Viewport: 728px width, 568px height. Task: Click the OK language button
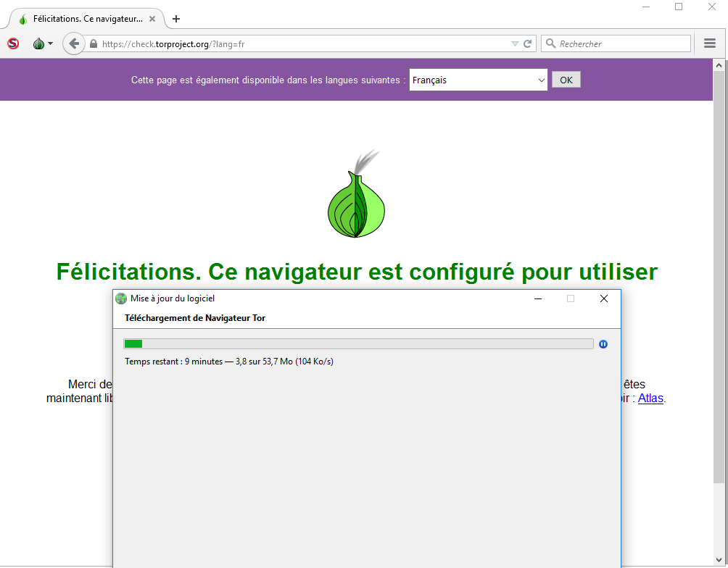pos(566,80)
